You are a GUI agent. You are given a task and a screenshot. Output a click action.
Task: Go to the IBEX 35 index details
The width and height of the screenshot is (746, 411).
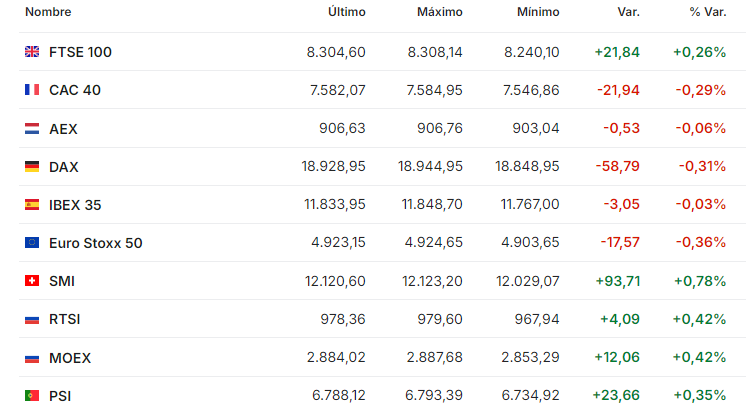click(x=75, y=205)
